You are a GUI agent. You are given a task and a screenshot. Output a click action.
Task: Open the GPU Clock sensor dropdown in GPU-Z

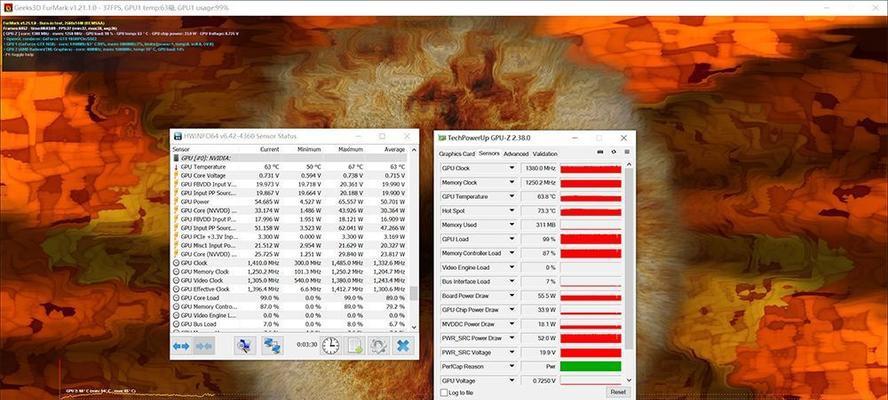pos(512,168)
